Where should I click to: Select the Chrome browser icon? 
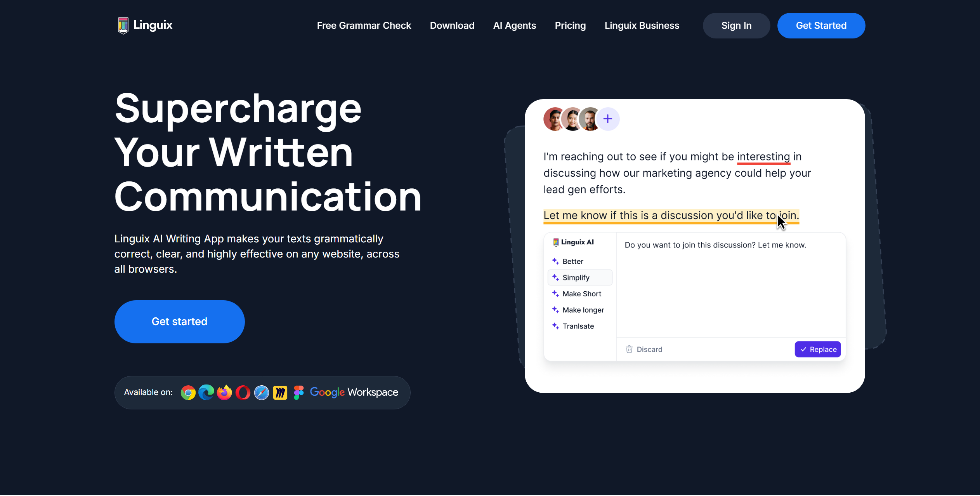coord(188,393)
